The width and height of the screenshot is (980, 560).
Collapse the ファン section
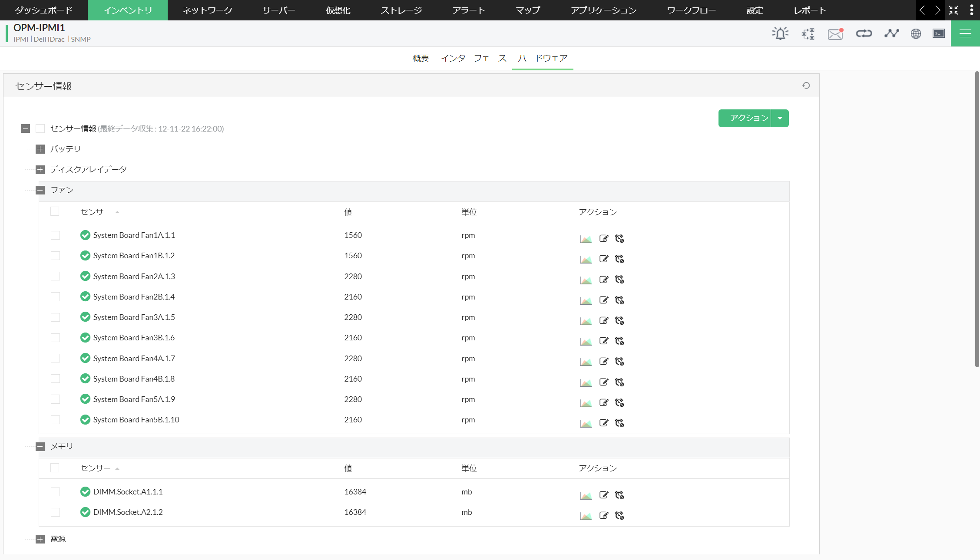pyautogui.click(x=40, y=190)
